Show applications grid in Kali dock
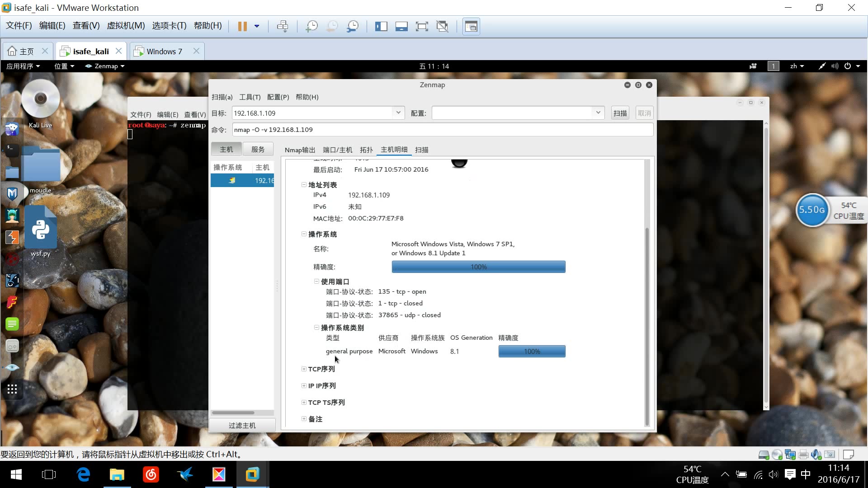The image size is (868, 488). (12, 389)
